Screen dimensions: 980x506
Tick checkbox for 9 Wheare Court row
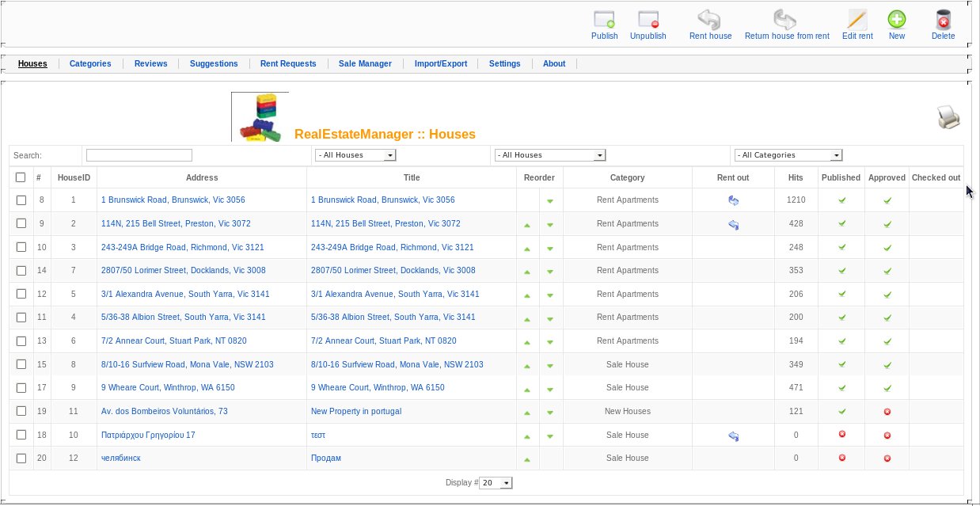pos(21,388)
